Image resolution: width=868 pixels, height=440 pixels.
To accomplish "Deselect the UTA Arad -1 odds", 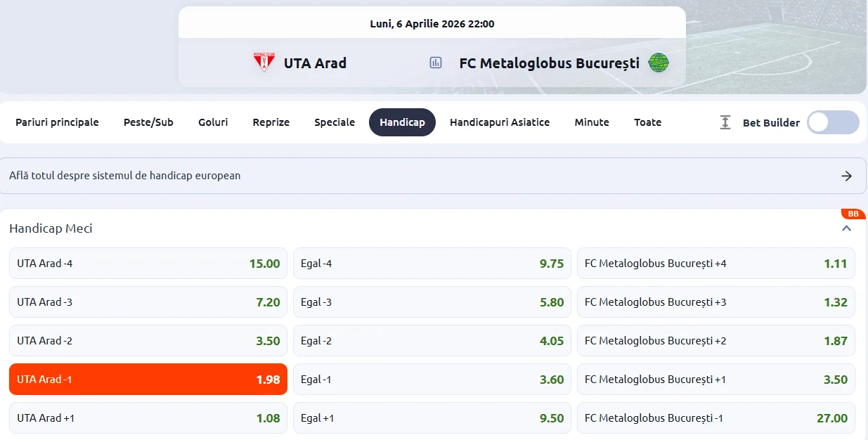I will pos(148,380).
